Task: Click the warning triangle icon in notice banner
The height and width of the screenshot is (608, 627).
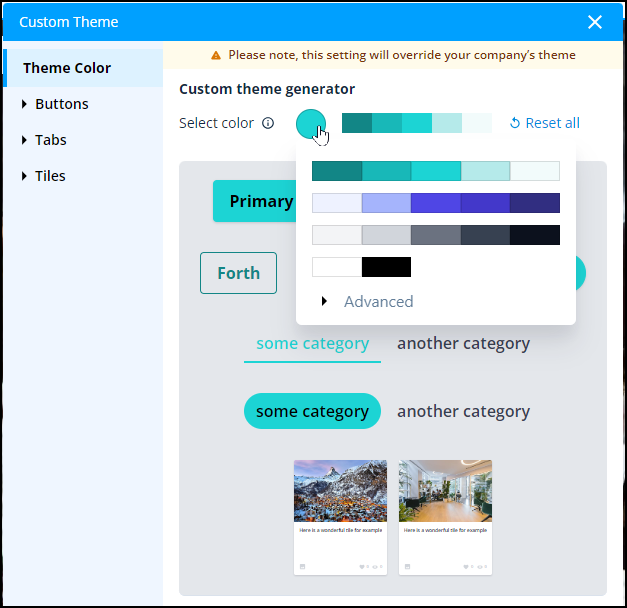Action: click(216, 56)
